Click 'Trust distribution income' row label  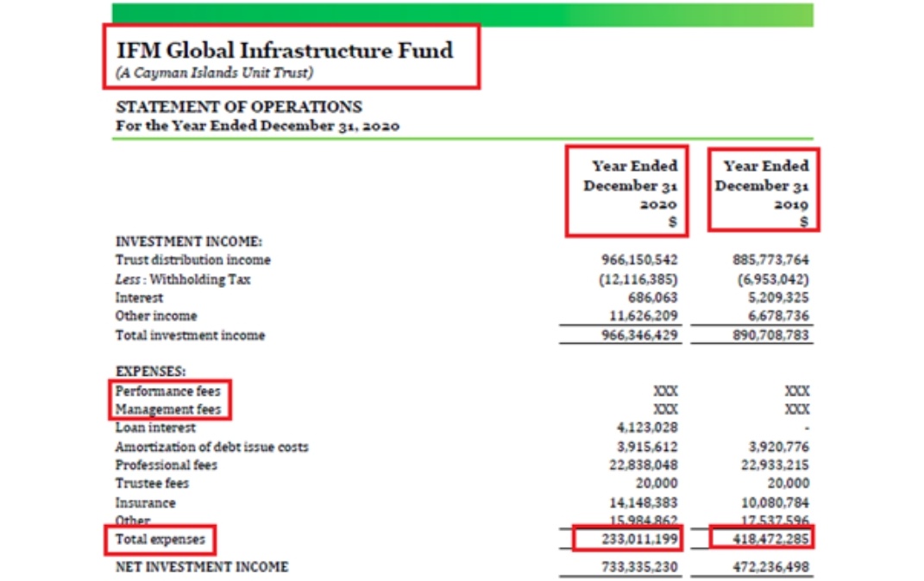click(x=192, y=260)
